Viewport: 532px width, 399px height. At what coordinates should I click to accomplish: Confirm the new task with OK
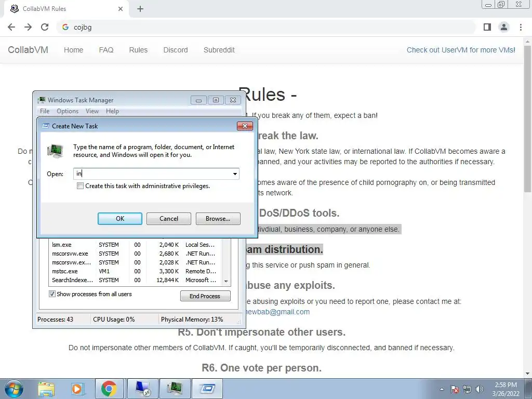coord(120,219)
